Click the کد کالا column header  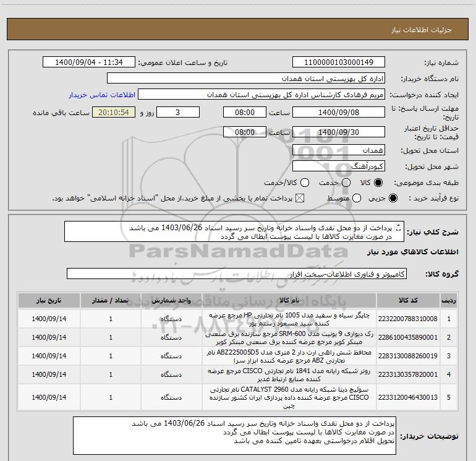(408, 301)
